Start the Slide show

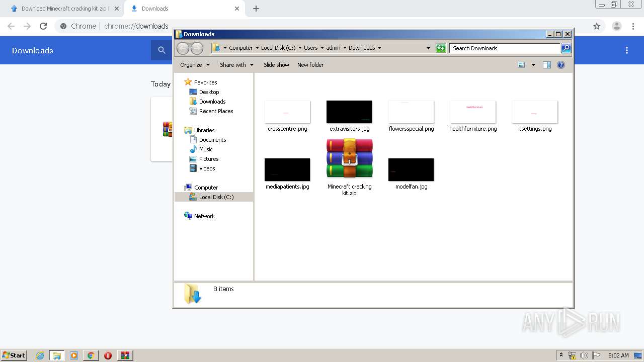(x=276, y=65)
